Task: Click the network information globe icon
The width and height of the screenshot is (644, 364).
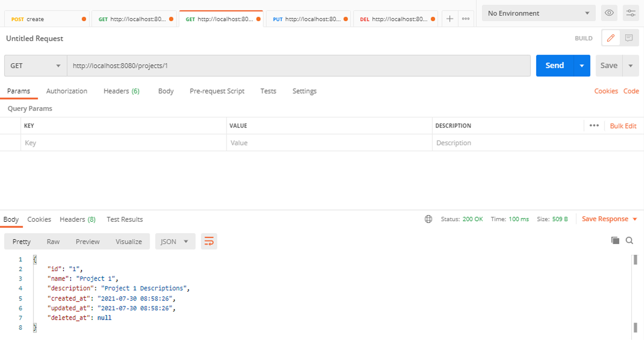Action: 428,219
